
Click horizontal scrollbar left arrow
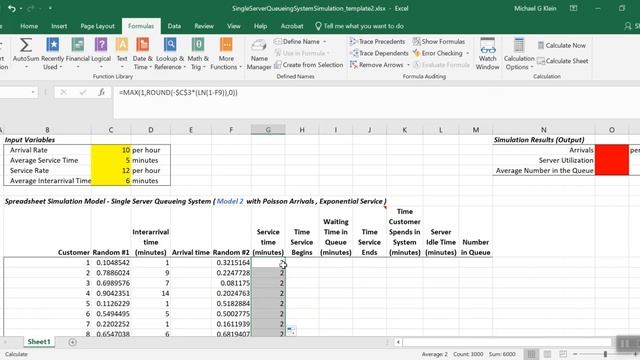pos(398,342)
